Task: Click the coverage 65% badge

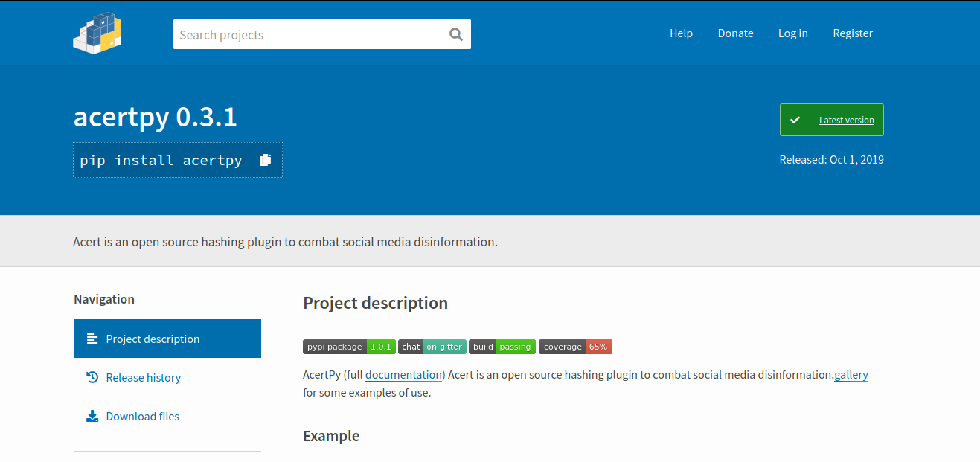Action: 575,347
